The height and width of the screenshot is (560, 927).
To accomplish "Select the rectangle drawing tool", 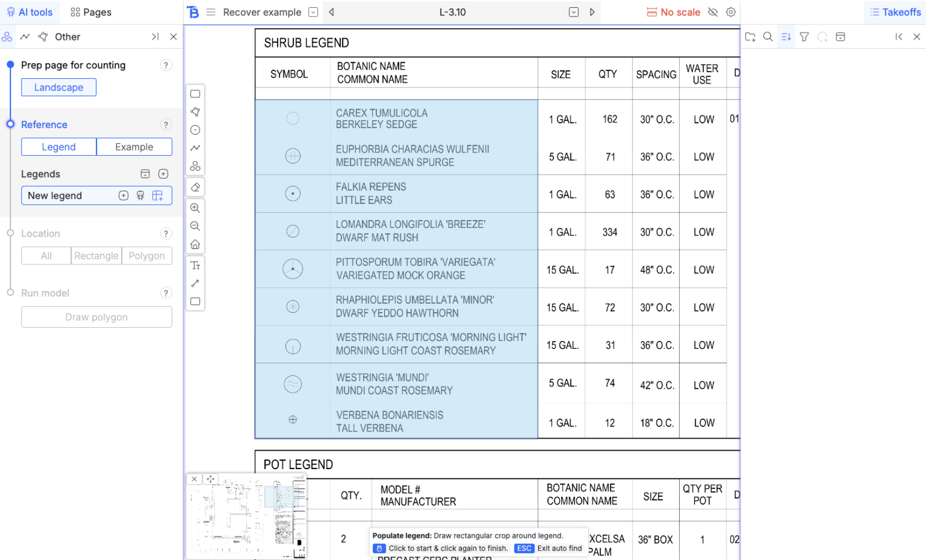I will click(x=195, y=94).
